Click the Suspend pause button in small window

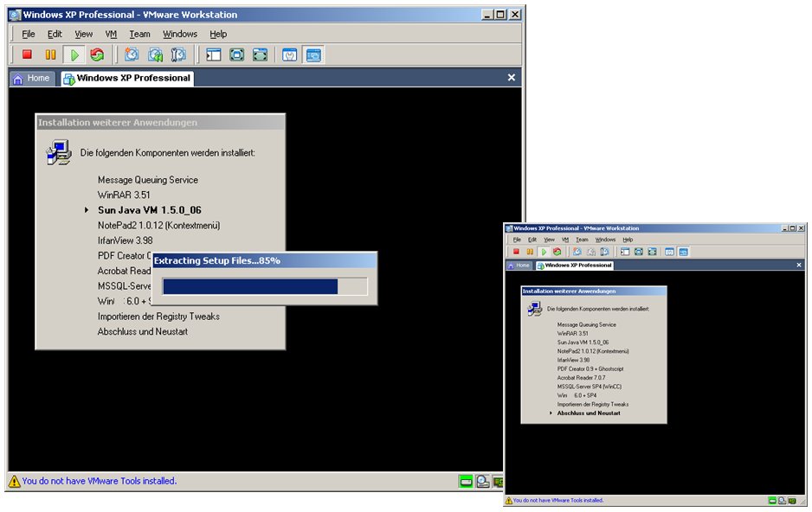[530, 252]
